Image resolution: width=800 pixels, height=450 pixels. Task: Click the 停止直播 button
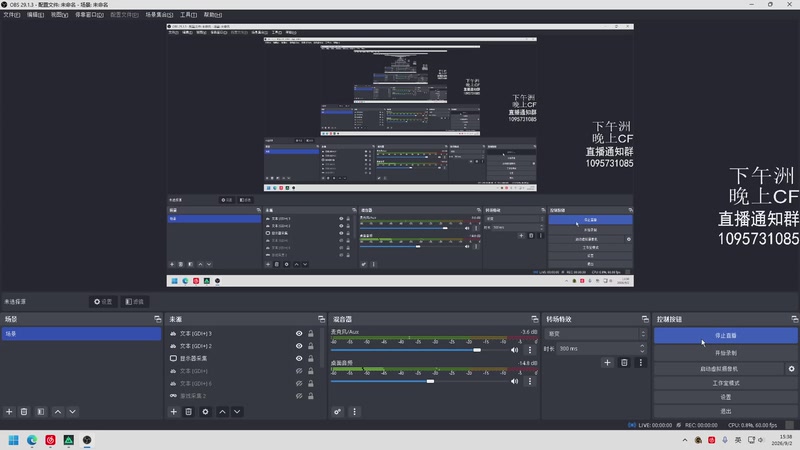(x=726, y=336)
